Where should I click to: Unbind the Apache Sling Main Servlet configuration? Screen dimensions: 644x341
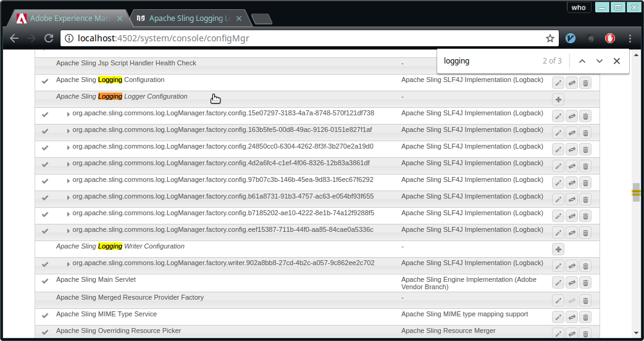coord(572,283)
